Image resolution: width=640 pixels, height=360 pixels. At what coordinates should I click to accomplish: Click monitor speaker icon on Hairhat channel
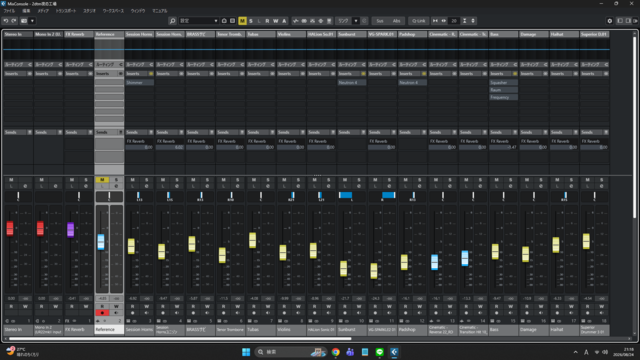(x=571, y=313)
